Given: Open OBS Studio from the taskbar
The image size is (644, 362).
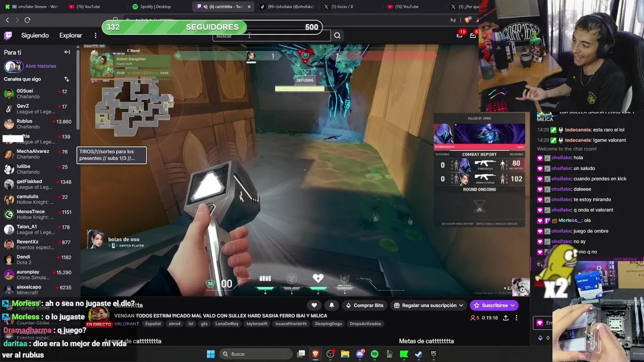Looking at the screenshot, I should tap(330, 354).
